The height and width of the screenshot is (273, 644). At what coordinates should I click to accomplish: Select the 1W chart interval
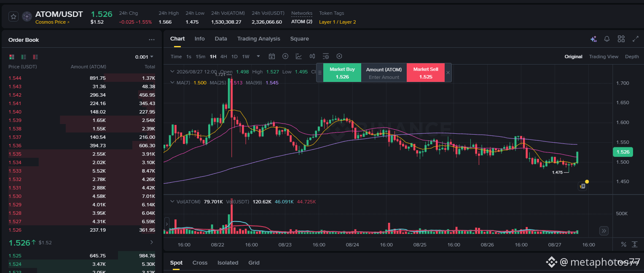(246, 57)
